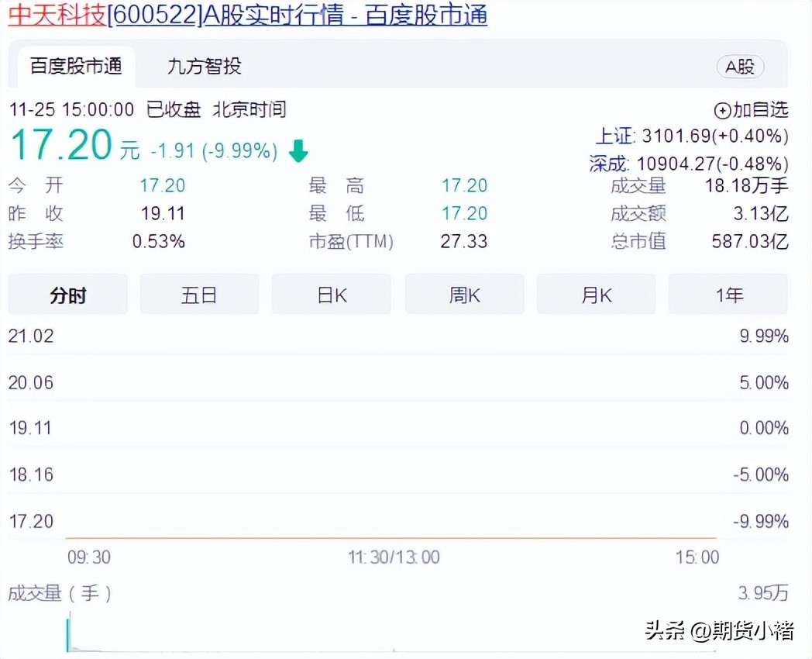Open the 周K weekly chart
Screen dimensions: 812x659
click(464, 294)
